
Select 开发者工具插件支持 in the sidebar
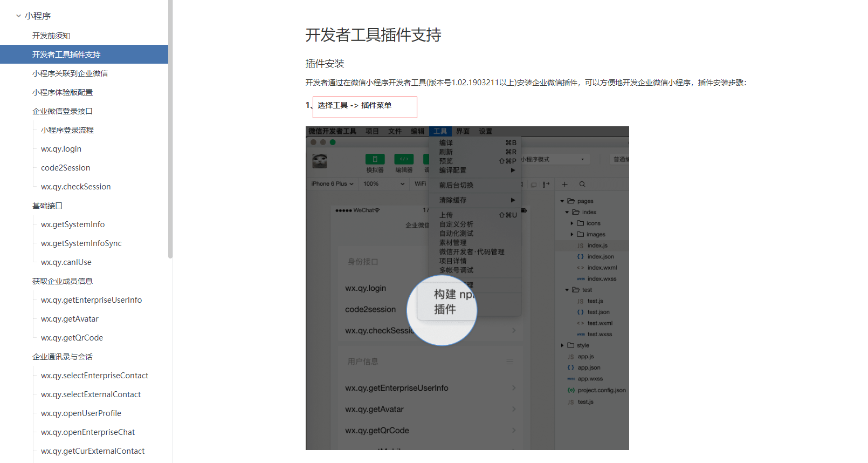84,55
